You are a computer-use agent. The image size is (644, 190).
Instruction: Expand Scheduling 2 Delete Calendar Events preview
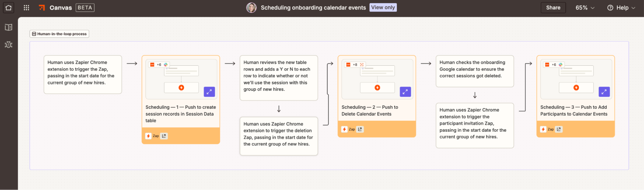pos(405,92)
